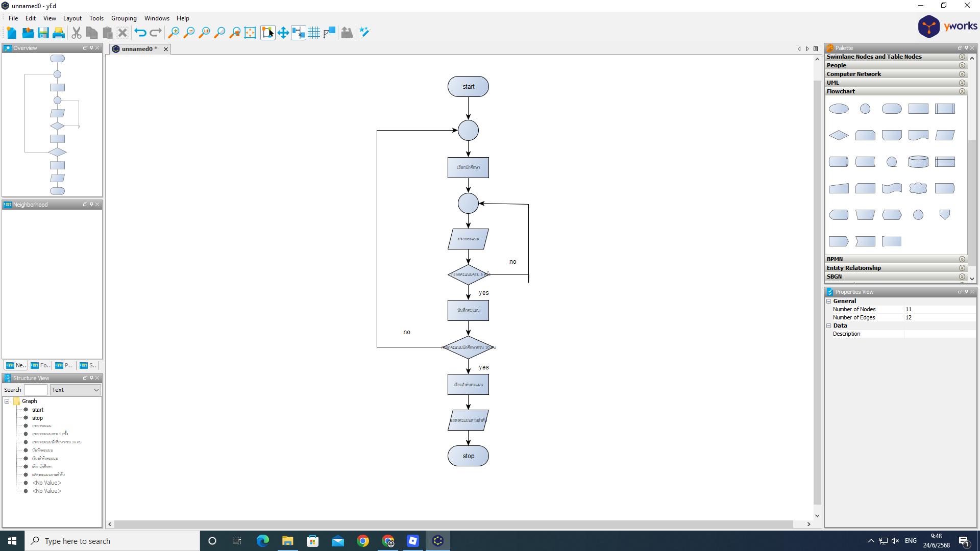Screen dimensions: 980x551
Task: Open a file from the toolbar
Action: click(x=28, y=33)
